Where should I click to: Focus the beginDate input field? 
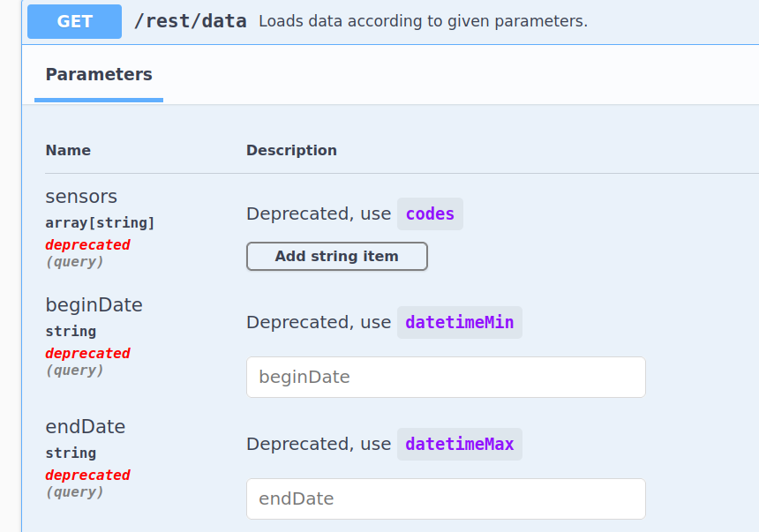tap(446, 377)
